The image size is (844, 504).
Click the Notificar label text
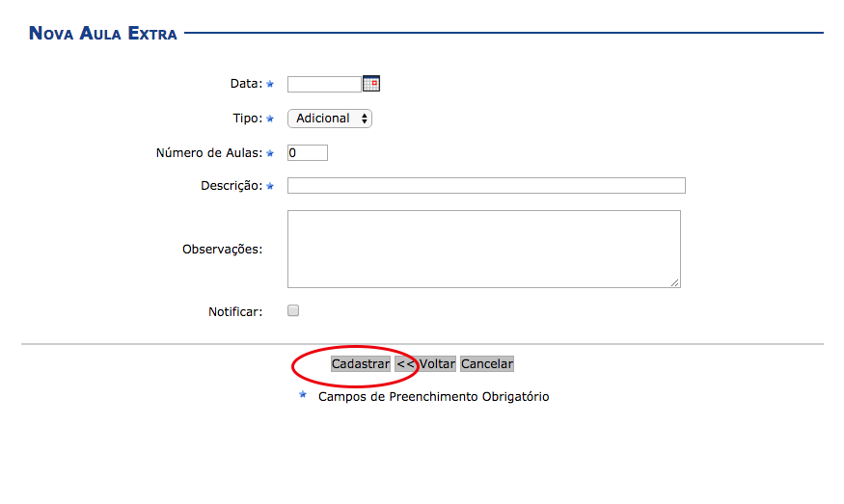point(235,312)
